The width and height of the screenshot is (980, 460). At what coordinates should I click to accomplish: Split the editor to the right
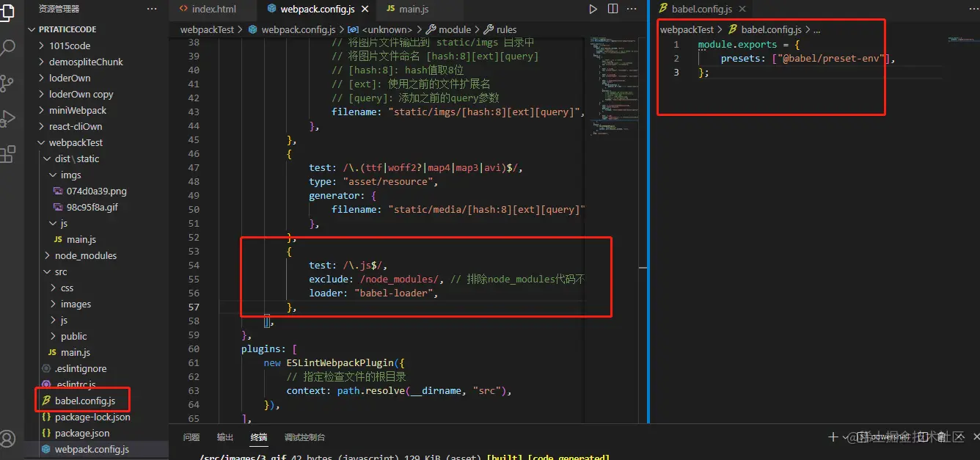[x=613, y=9]
